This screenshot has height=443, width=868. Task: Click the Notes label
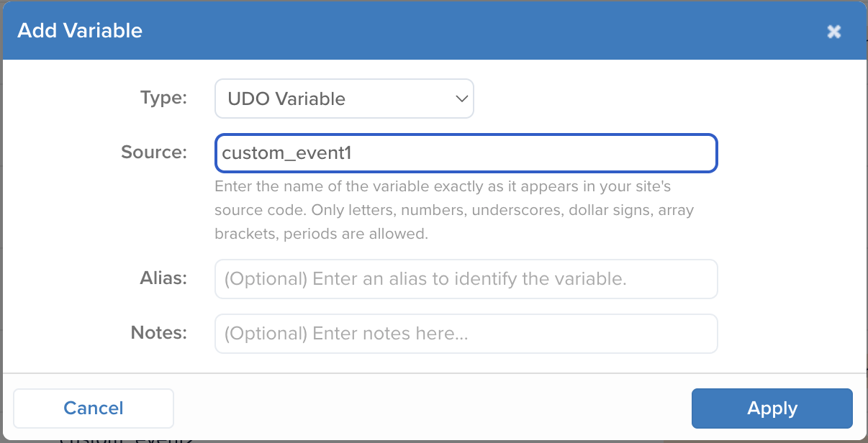158,333
